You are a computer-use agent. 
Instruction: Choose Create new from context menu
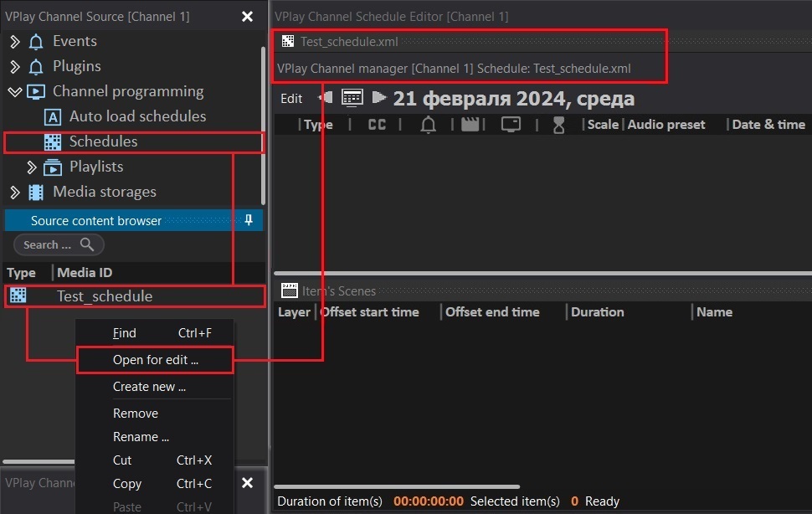pos(155,387)
